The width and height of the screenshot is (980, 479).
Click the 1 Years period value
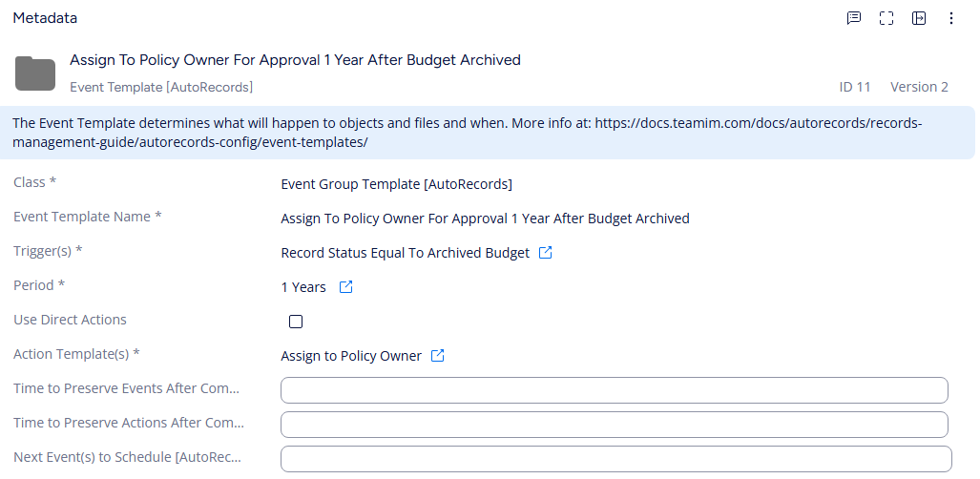pyautogui.click(x=303, y=287)
